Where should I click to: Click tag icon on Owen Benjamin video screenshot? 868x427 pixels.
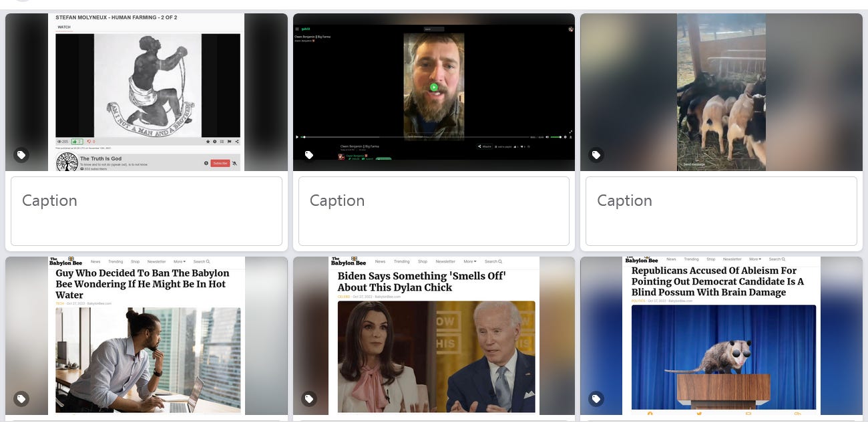pos(309,155)
